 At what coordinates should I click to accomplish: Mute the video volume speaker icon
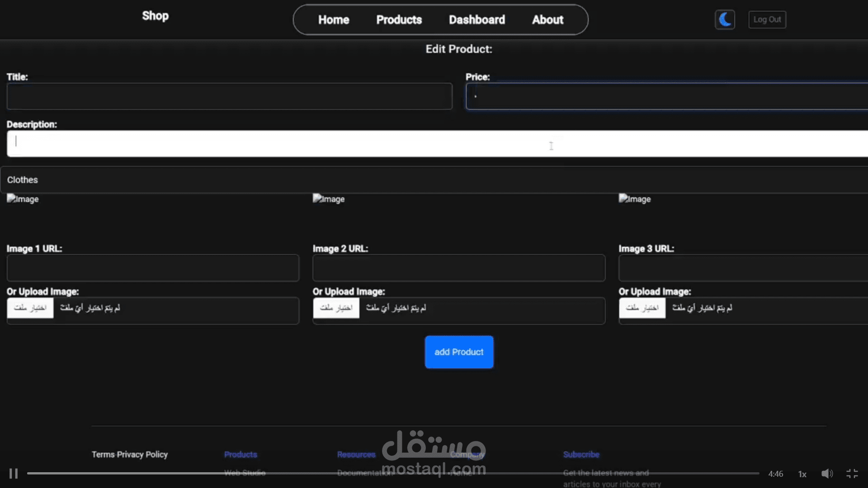[x=827, y=474]
